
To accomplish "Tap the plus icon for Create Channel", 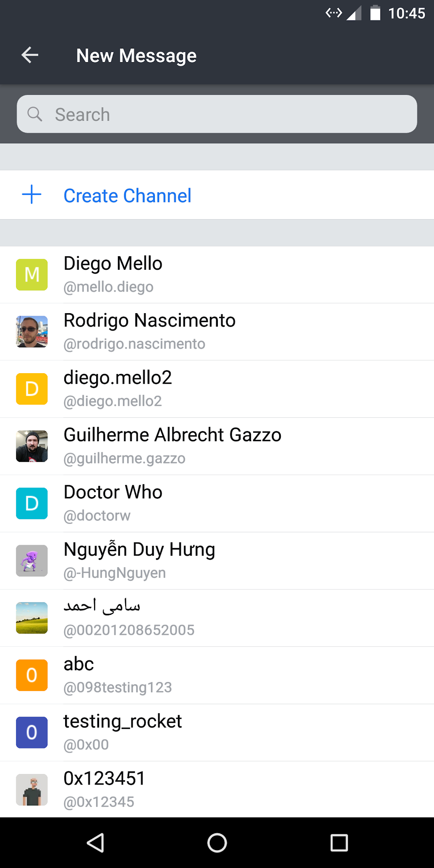I will (x=31, y=195).
